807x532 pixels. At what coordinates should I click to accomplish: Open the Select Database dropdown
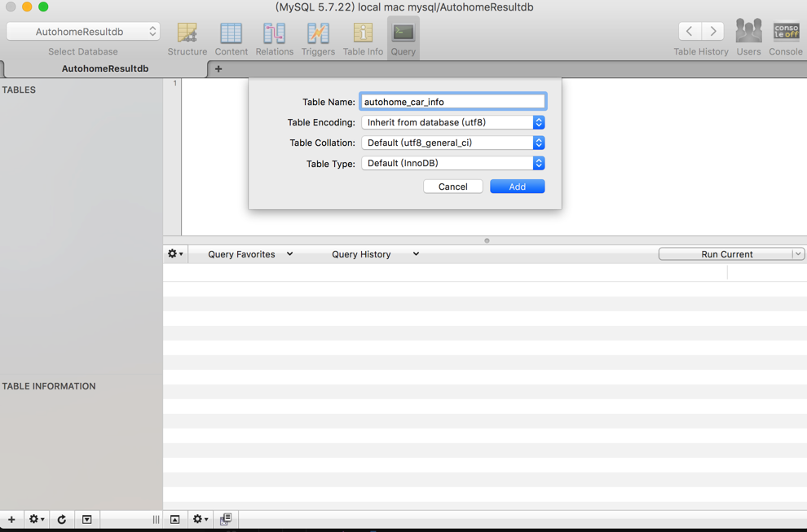[83, 32]
